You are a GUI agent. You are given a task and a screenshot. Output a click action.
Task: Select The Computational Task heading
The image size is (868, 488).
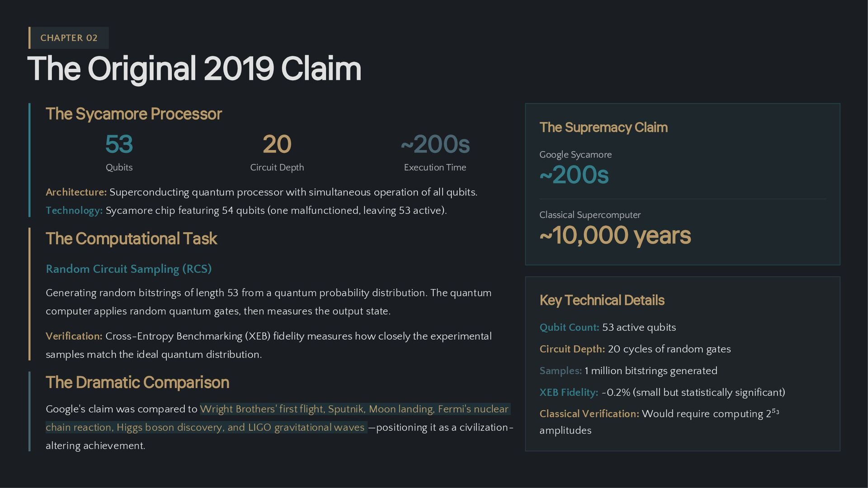tap(132, 239)
